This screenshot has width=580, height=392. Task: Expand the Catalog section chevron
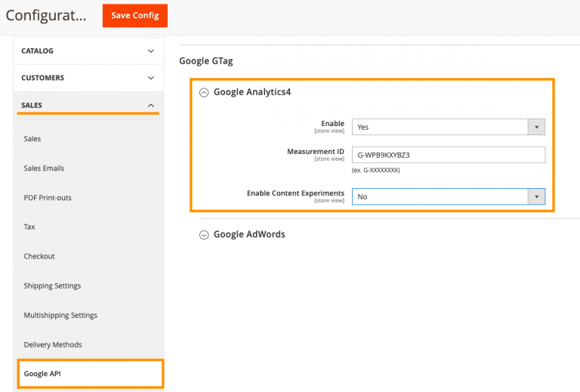(x=150, y=51)
